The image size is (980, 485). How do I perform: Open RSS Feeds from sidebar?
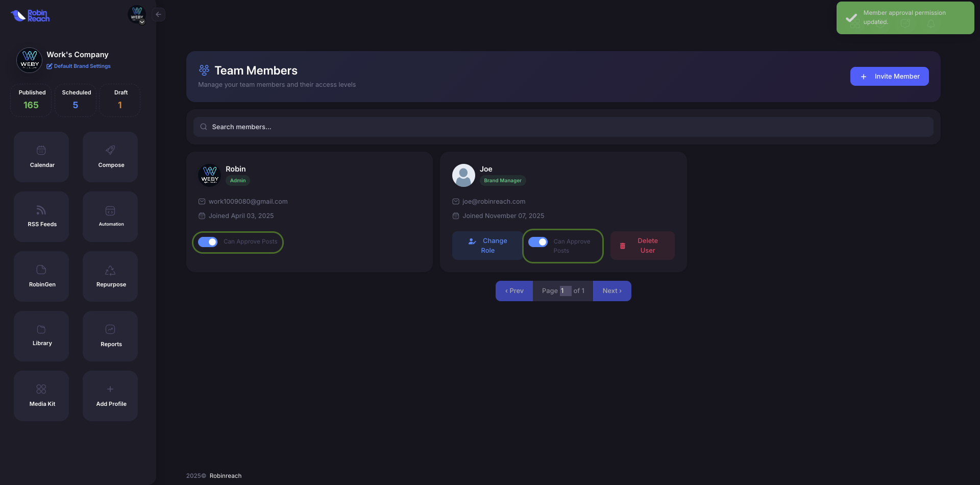[x=41, y=216]
